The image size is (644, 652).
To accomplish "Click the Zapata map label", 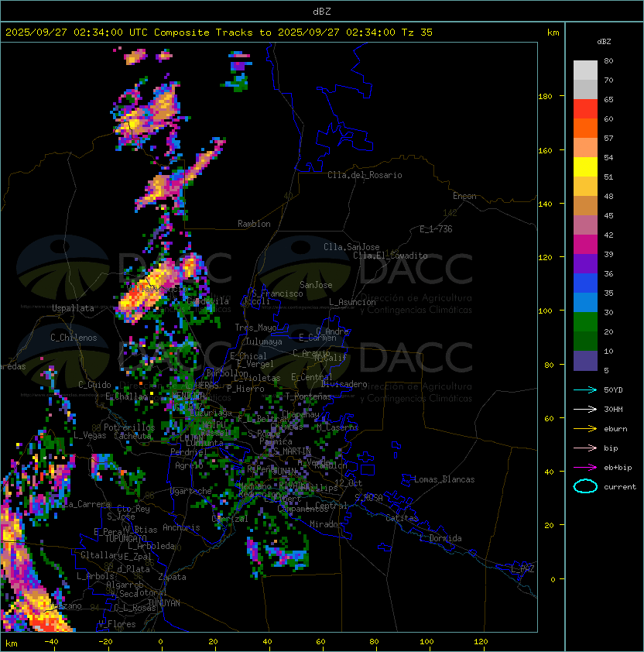I will click(172, 577).
